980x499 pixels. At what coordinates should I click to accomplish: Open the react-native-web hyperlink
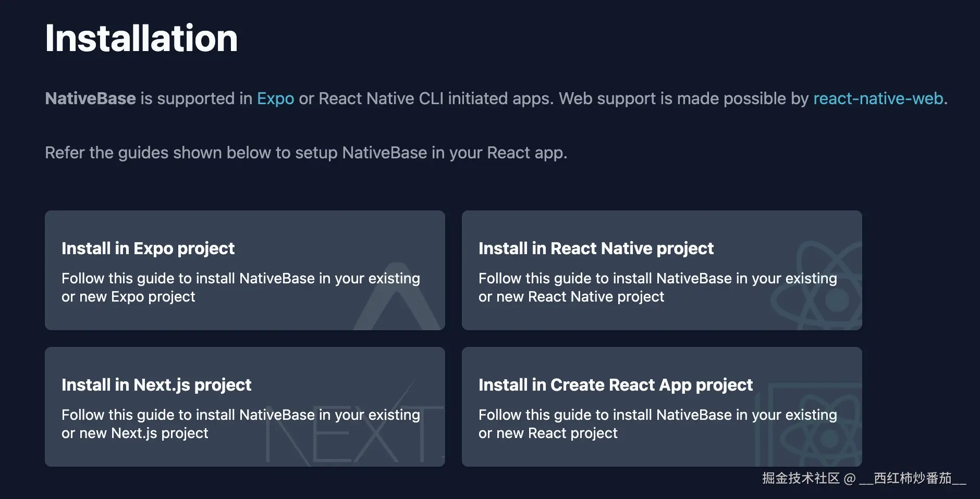tap(878, 98)
